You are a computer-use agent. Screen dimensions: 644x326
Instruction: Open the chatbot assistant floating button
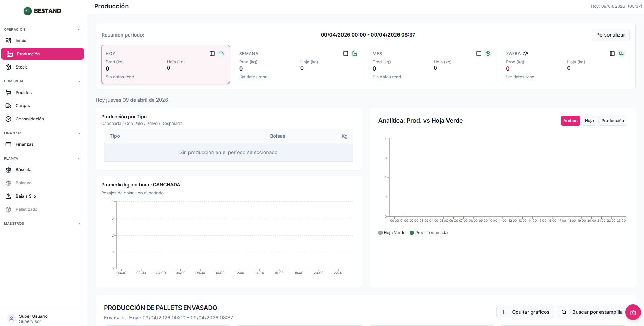click(633, 312)
